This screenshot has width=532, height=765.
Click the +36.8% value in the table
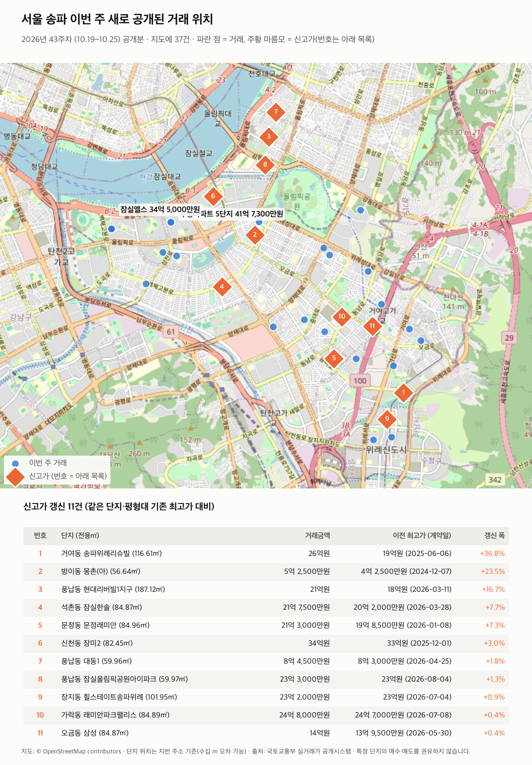(493, 554)
